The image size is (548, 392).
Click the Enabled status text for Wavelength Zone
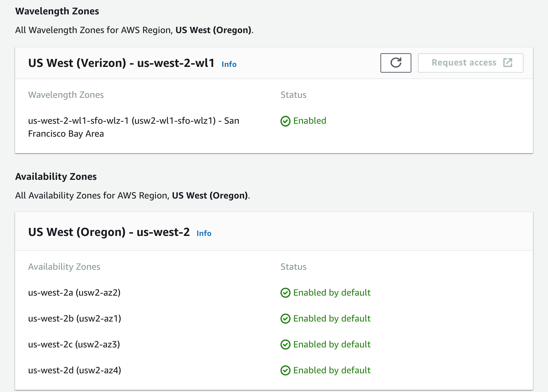click(x=310, y=121)
